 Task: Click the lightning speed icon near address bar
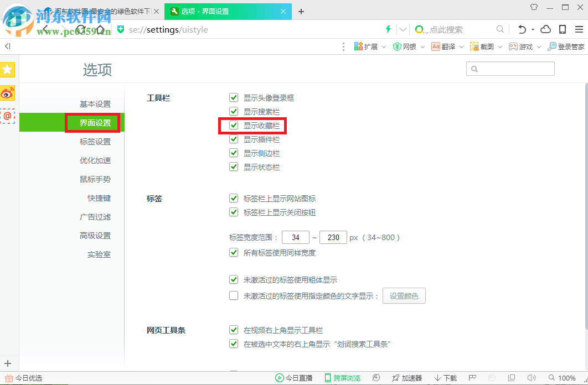(x=388, y=29)
